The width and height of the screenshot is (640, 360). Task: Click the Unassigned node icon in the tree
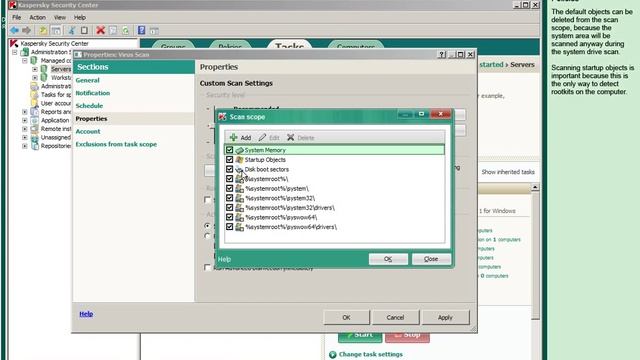(x=35, y=138)
